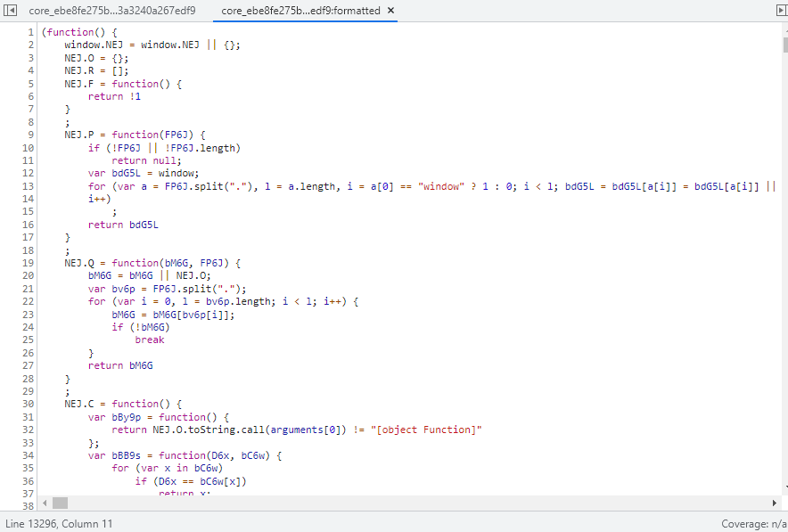Click 'NEJ.P = function(FP6J) {' code line

click(x=135, y=135)
